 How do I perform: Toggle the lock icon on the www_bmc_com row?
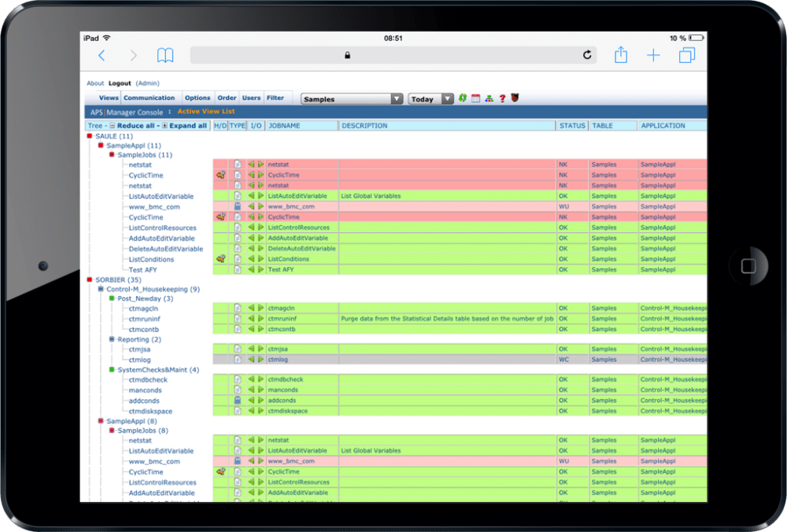[x=238, y=206]
